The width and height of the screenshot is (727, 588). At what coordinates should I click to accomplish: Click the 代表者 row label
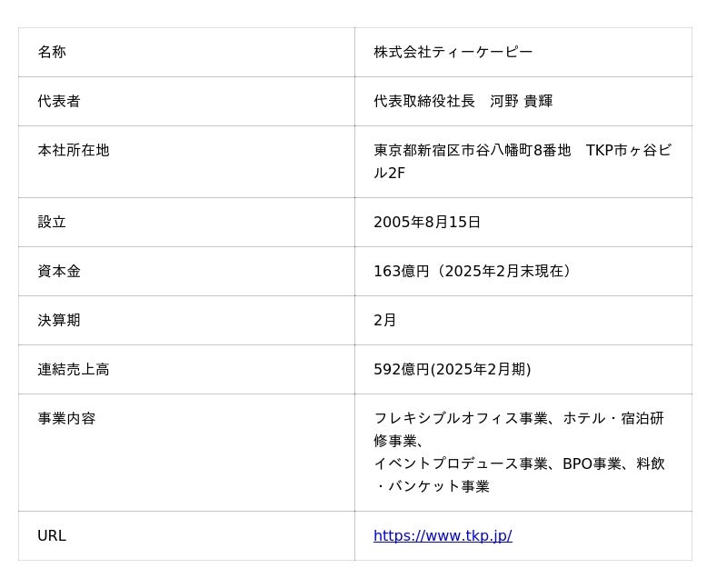point(59,101)
